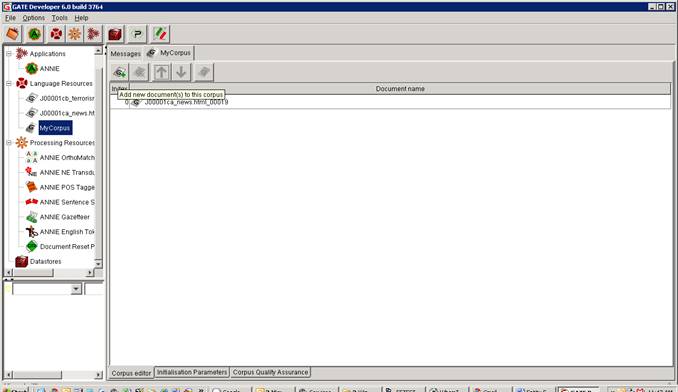The width and height of the screenshot is (678, 392).
Task: Click the annotation diff tool icon
Action: (x=160, y=34)
